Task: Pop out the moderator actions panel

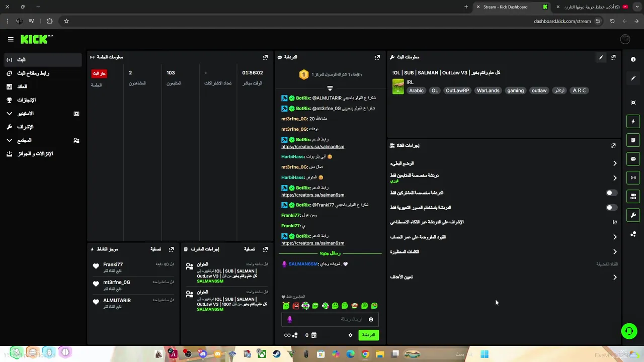Action: tap(265, 249)
